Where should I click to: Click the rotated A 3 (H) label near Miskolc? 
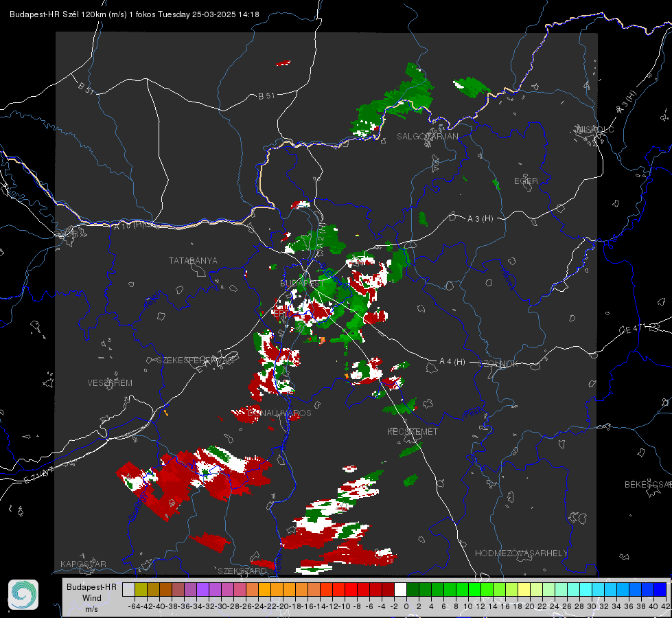(627, 102)
